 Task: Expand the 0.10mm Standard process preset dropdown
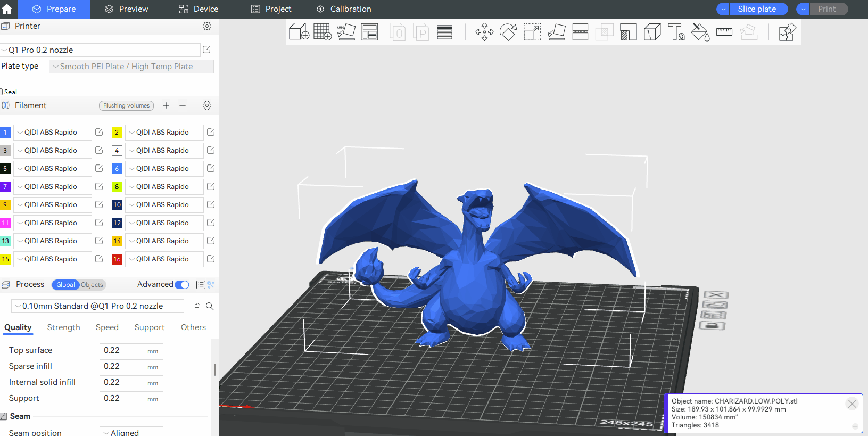[x=98, y=306]
